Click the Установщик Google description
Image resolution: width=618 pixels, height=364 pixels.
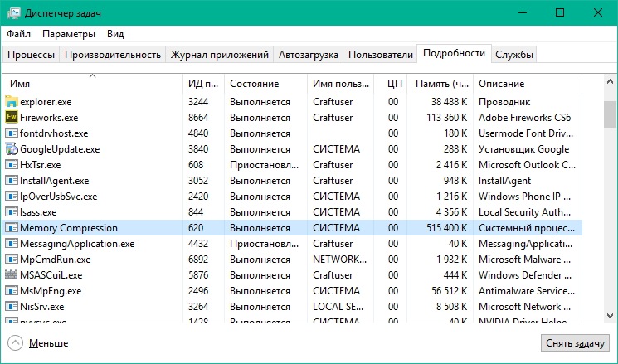tap(523, 149)
